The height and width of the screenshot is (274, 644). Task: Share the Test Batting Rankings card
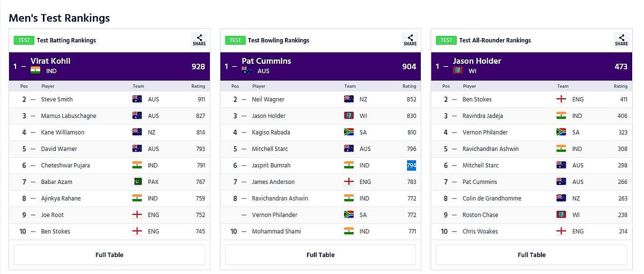point(199,40)
